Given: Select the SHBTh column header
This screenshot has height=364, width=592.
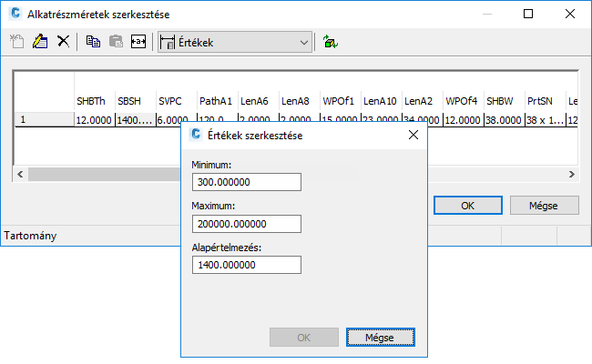Looking at the screenshot, I should 91,101.
